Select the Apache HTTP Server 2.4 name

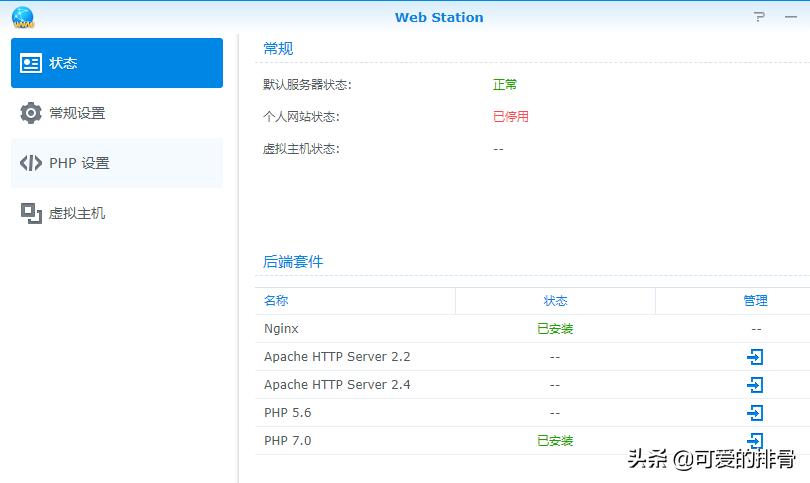pyautogui.click(x=337, y=384)
